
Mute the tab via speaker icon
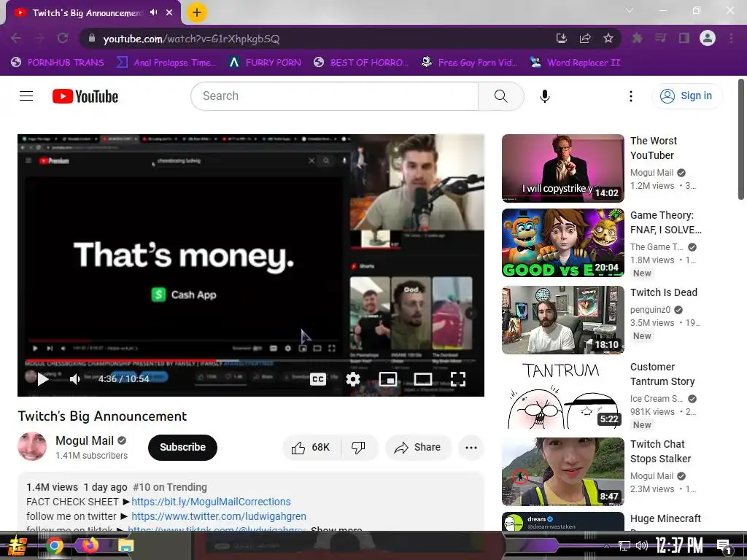pyautogui.click(x=153, y=12)
